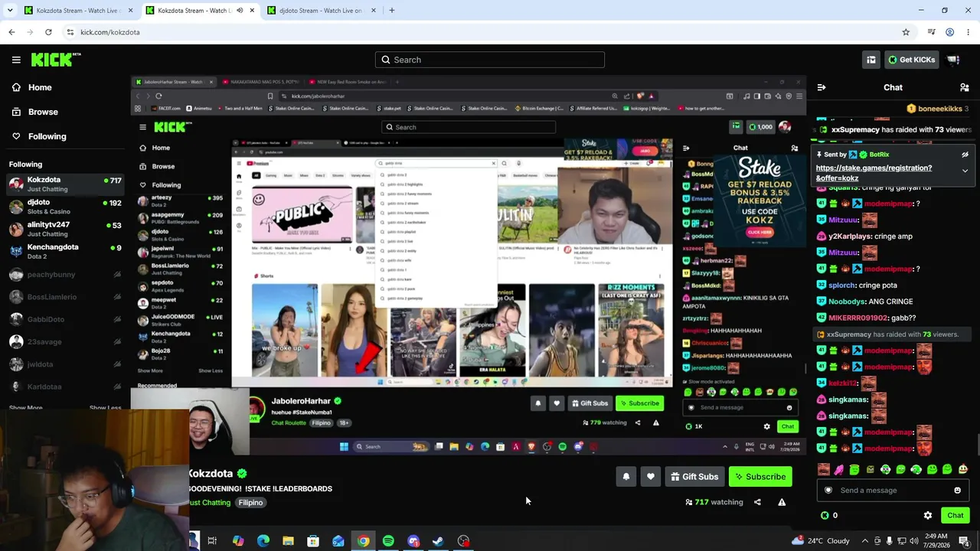
Task: Switch to djdoto Stream tab
Action: click(323, 11)
